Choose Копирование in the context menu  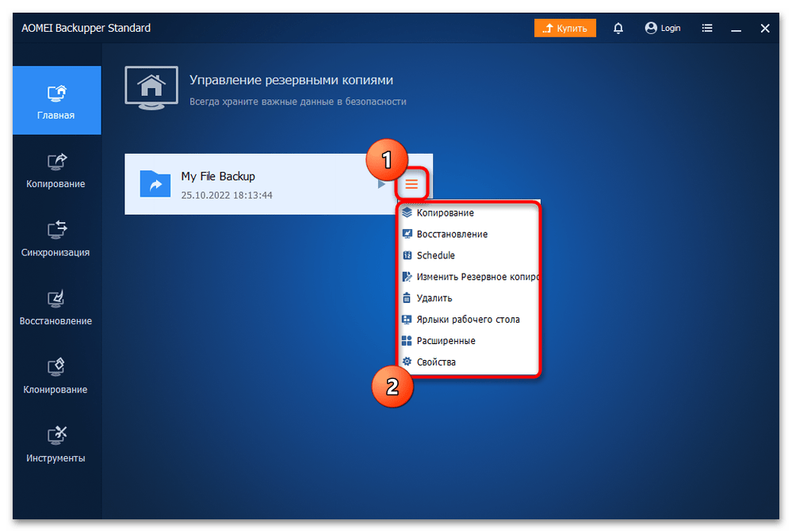pyautogui.click(x=469, y=213)
